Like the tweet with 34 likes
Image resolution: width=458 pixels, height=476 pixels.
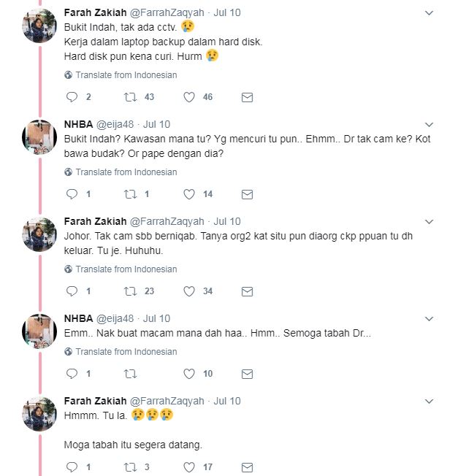[189, 291]
